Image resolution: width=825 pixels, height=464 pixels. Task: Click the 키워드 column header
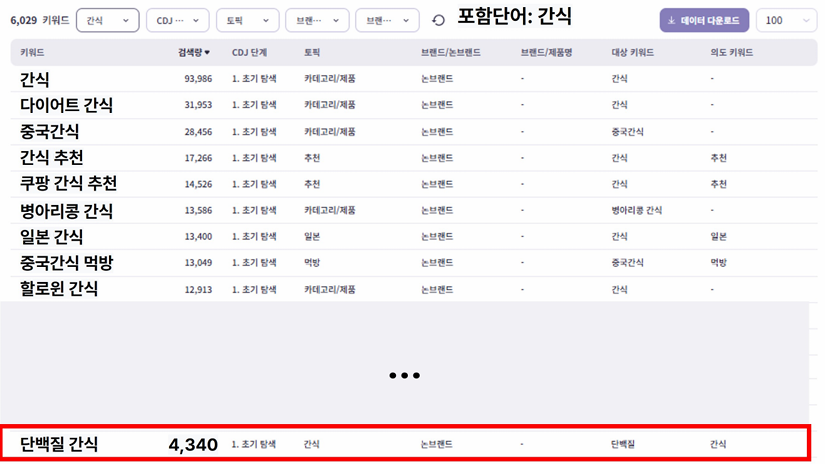coord(32,52)
